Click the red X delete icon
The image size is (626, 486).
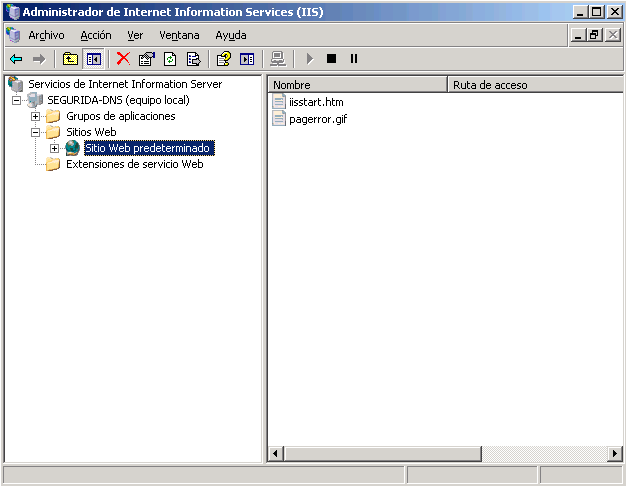click(124, 59)
